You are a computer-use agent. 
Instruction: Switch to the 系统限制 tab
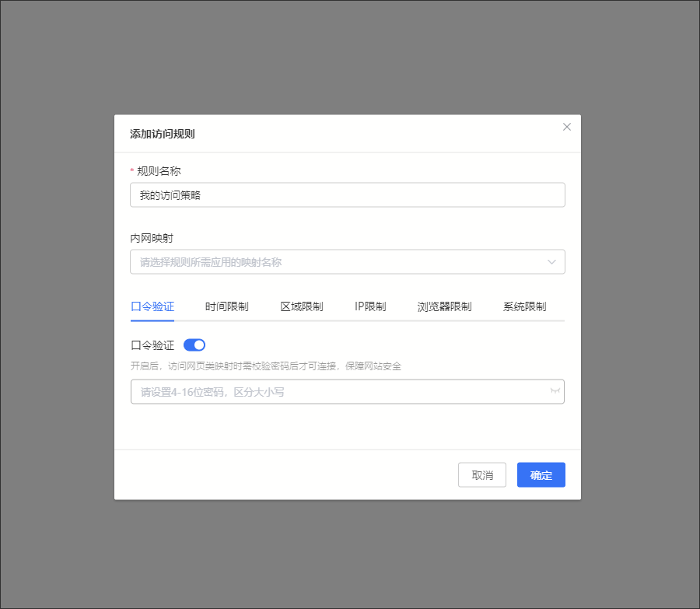click(524, 306)
